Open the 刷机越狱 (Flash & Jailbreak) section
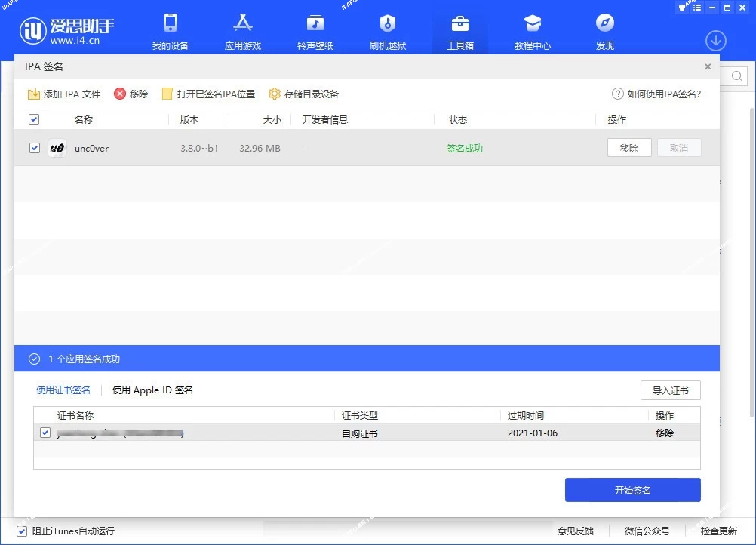Image resolution: width=756 pixels, height=545 pixels. pyautogui.click(x=387, y=30)
